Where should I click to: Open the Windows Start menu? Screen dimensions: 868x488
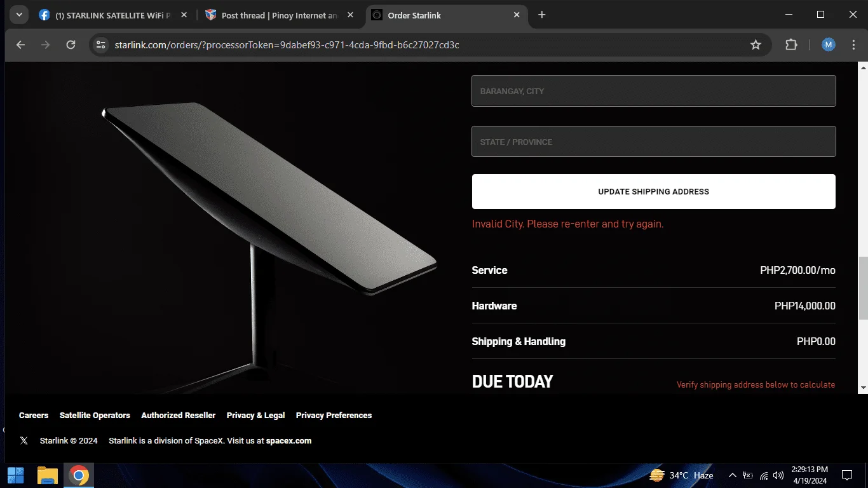pos(15,475)
